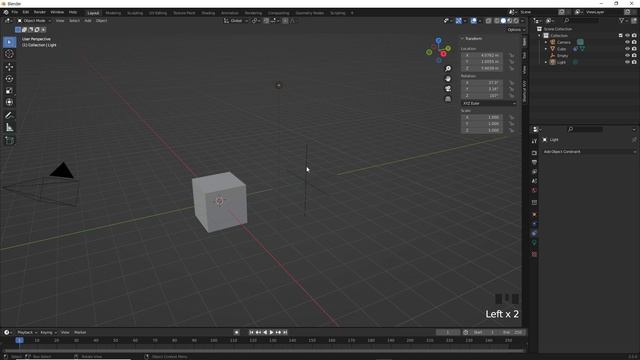Open the Render properties tab icon
Viewport: 640px width, 360px height.
coord(534,153)
